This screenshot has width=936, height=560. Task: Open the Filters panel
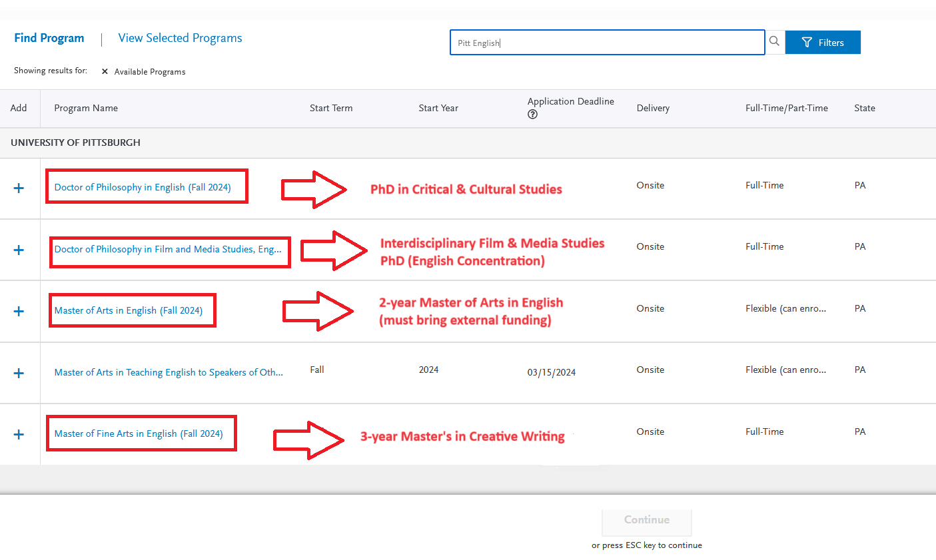coord(823,42)
